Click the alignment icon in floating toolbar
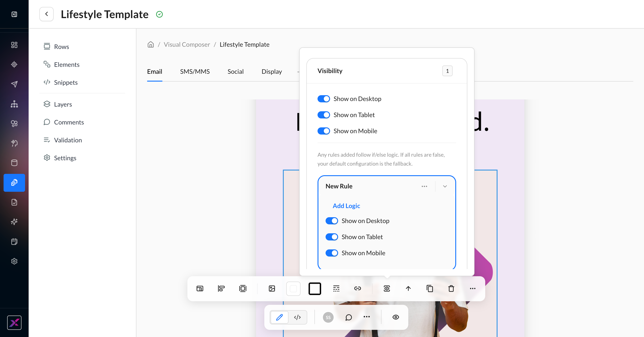This screenshot has width=644, height=337. (221, 289)
